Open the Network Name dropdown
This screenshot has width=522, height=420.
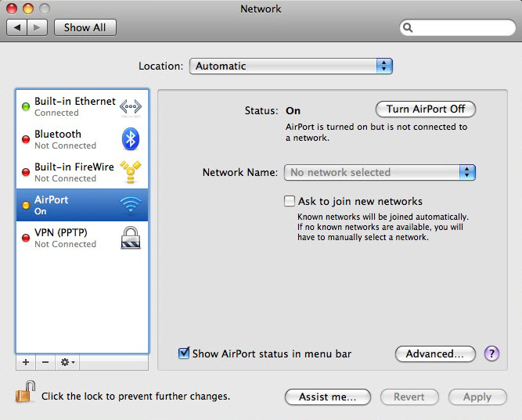tap(380, 173)
